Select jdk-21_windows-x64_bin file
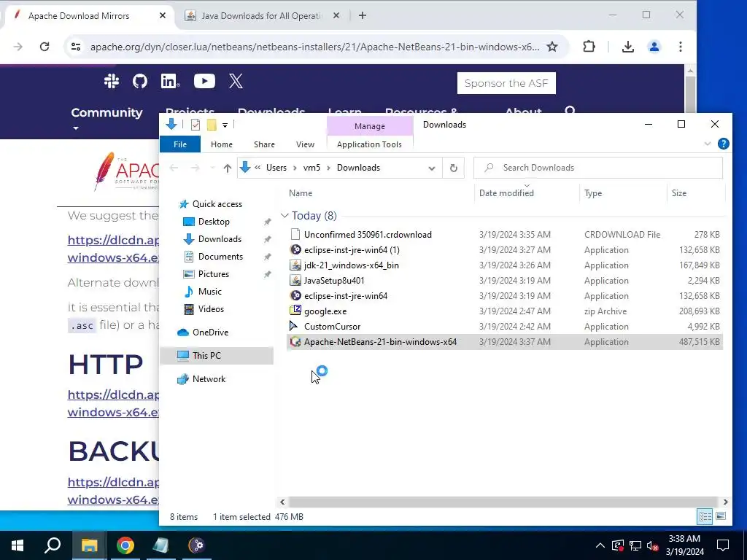Viewport: 747px width, 560px height. [505, 265]
